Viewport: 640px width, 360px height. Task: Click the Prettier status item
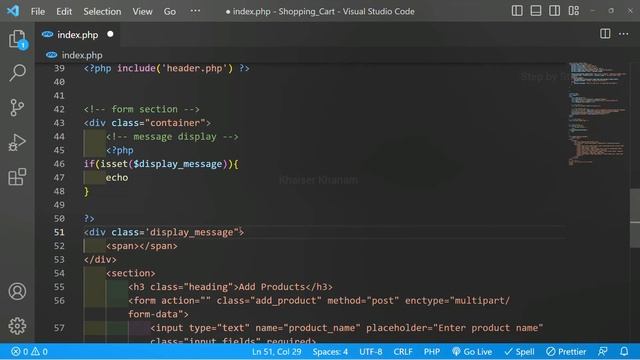coord(566,351)
